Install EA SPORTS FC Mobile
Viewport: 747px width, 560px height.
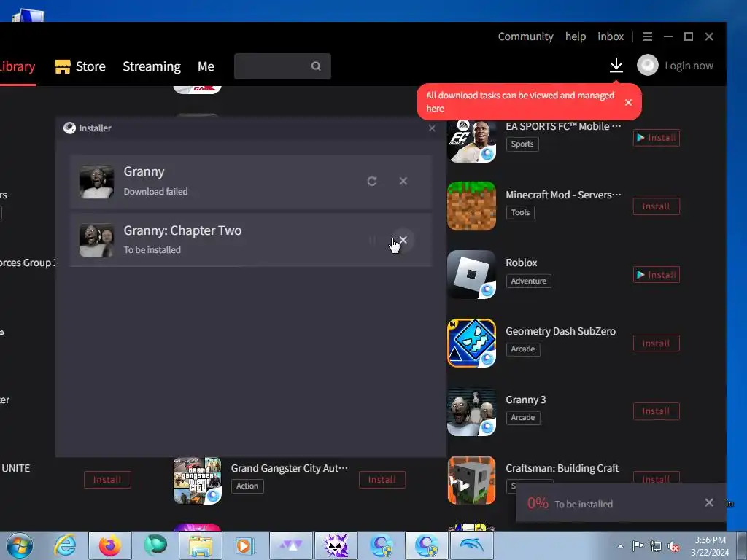click(656, 138)
